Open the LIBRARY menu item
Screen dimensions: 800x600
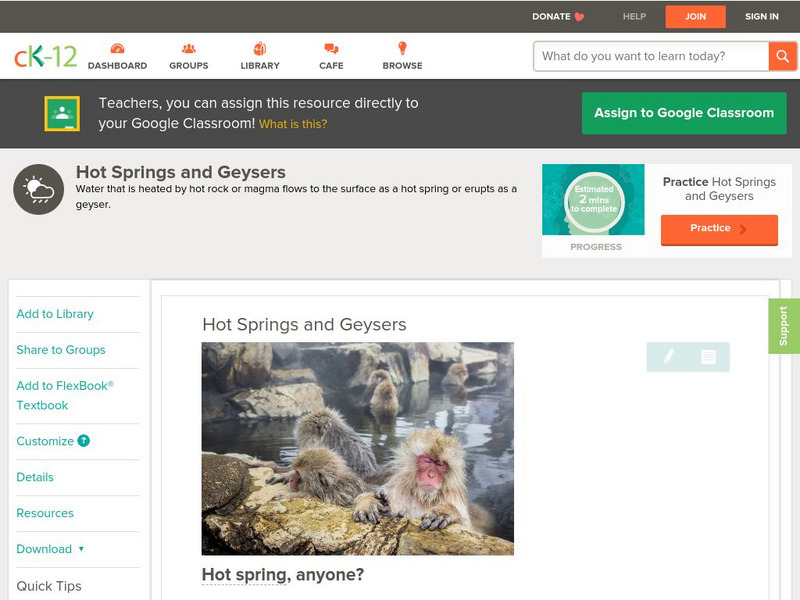pyautogui.click(x=260, y=66)
